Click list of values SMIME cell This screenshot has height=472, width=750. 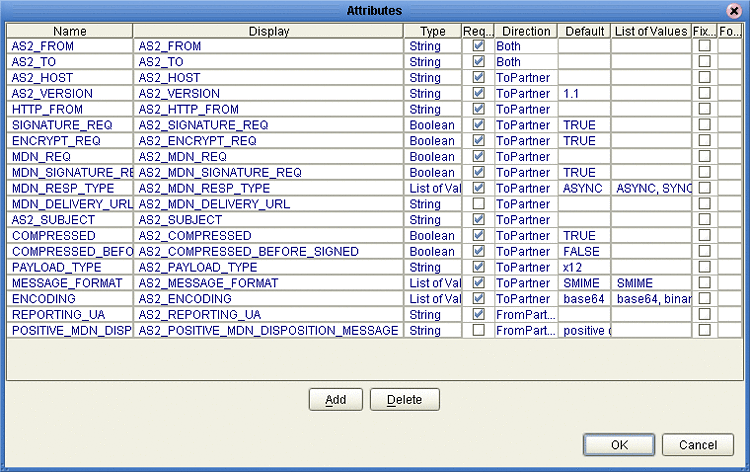click(x=651, y=283)
